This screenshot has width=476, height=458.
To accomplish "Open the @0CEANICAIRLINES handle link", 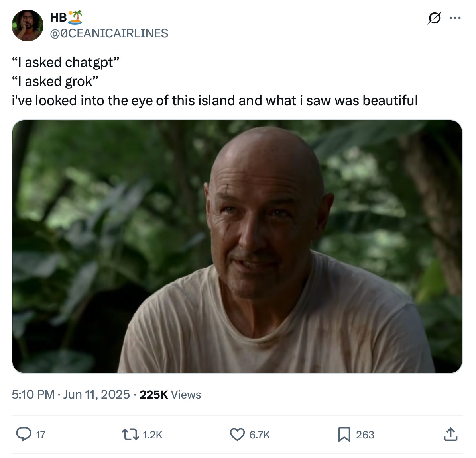I will tap(109, 33).
